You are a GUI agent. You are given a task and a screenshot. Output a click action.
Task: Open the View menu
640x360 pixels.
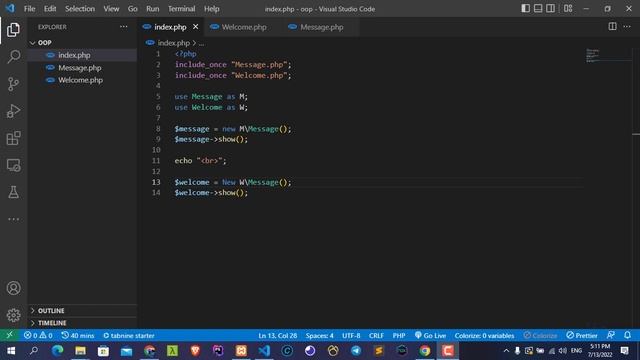pos(111,9)
